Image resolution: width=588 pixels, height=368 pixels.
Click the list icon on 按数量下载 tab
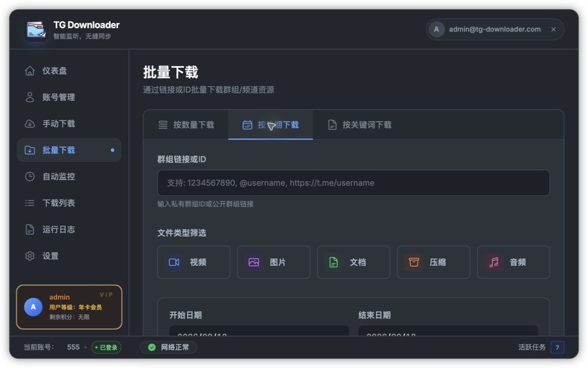pos(163,125)
